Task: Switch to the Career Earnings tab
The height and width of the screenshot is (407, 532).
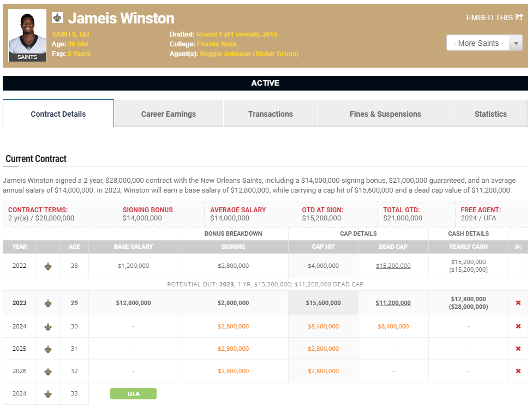Action: tap(168, 114)
